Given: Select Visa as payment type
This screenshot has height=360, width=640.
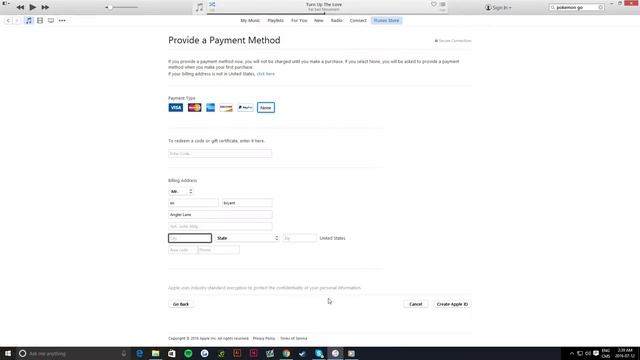Looking at the screenshot, I should pos(176,108).
